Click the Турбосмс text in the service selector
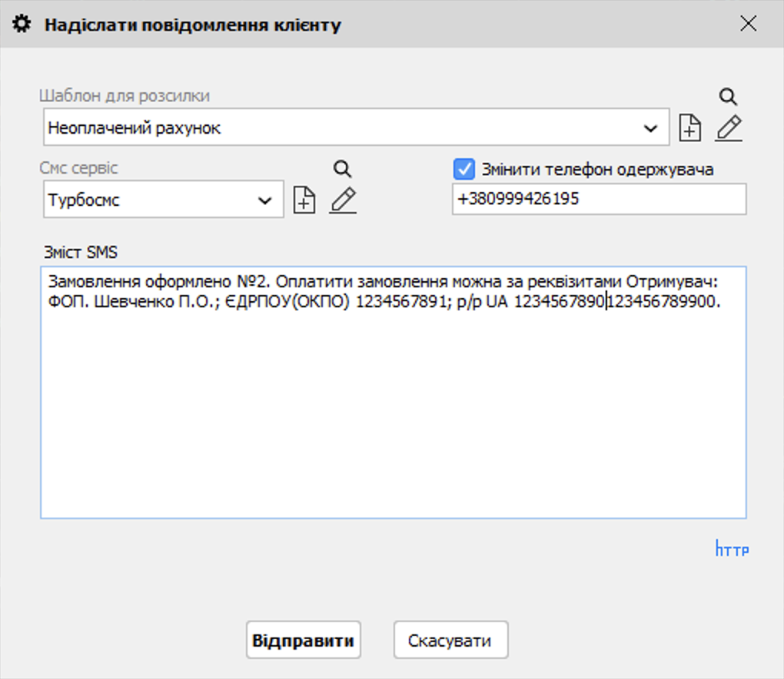Viewport: 784px width, 679px height. (x=85, y=199)
